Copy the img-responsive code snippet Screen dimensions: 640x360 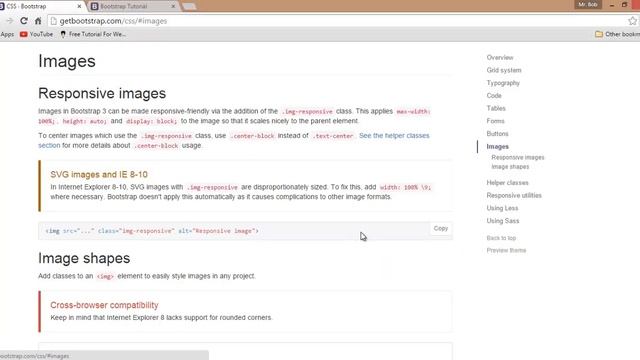(x=441, y=229)
